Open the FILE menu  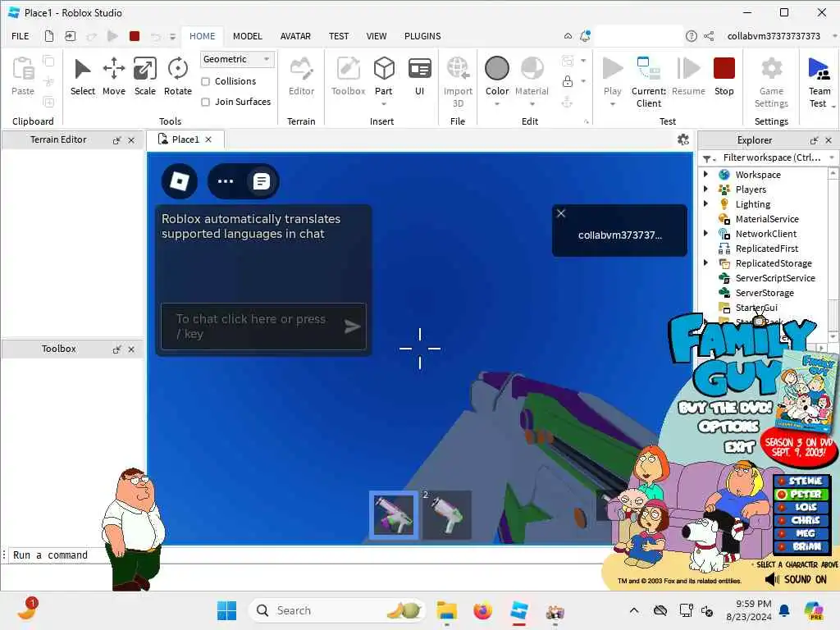(21, 36)
